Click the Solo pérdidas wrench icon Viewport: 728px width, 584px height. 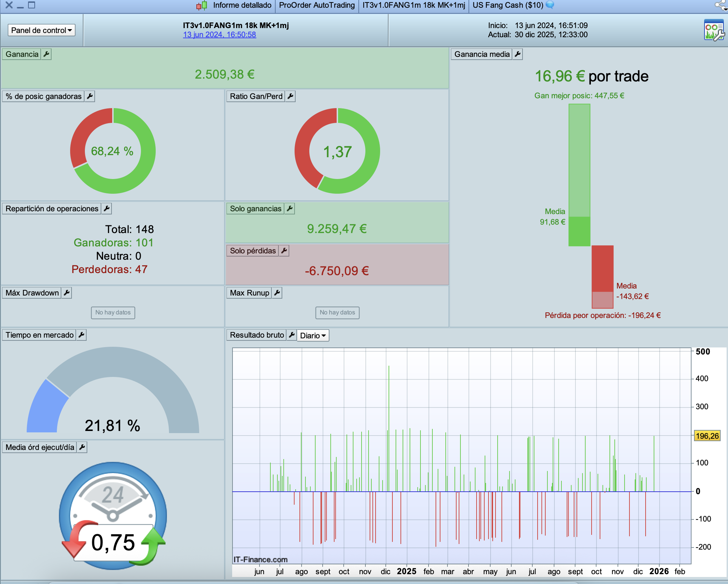click(284, 251)
